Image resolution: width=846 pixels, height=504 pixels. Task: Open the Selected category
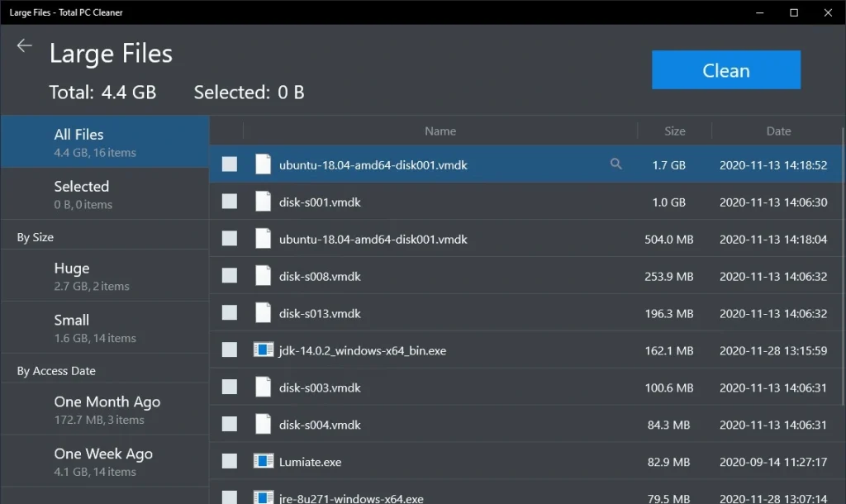[105, 193]
